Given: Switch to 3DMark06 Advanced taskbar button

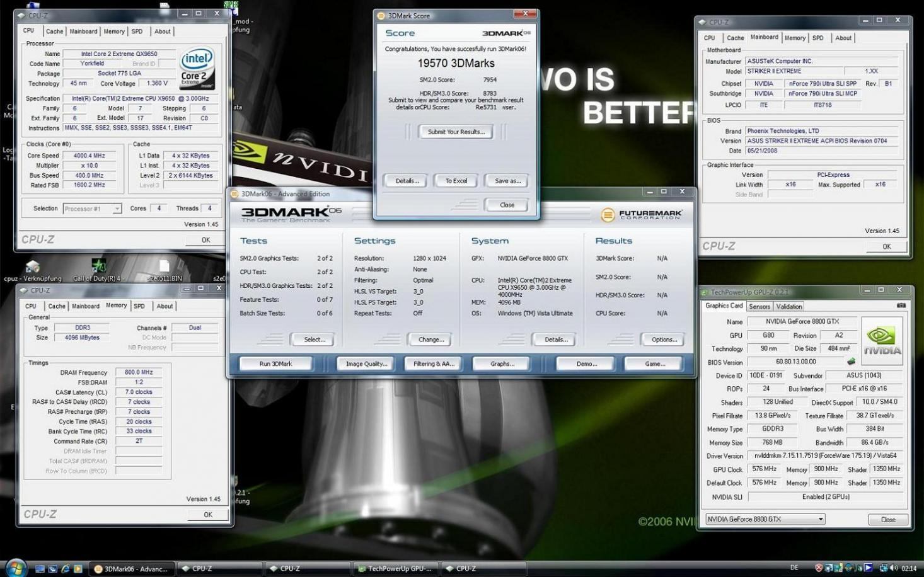Looking at the screenshot, I should pyautogui.click(x=131, y=569).
